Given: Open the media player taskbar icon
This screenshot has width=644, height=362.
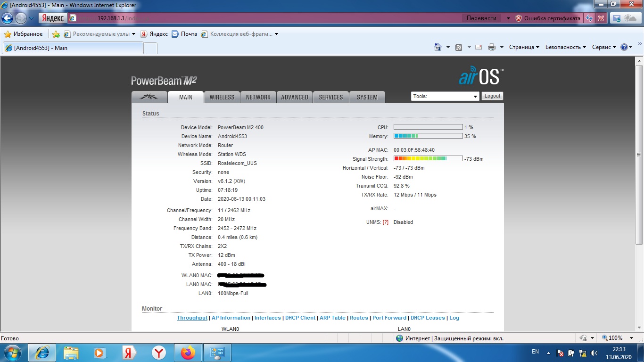Looking at the screenshot, I should pos(99,353).
